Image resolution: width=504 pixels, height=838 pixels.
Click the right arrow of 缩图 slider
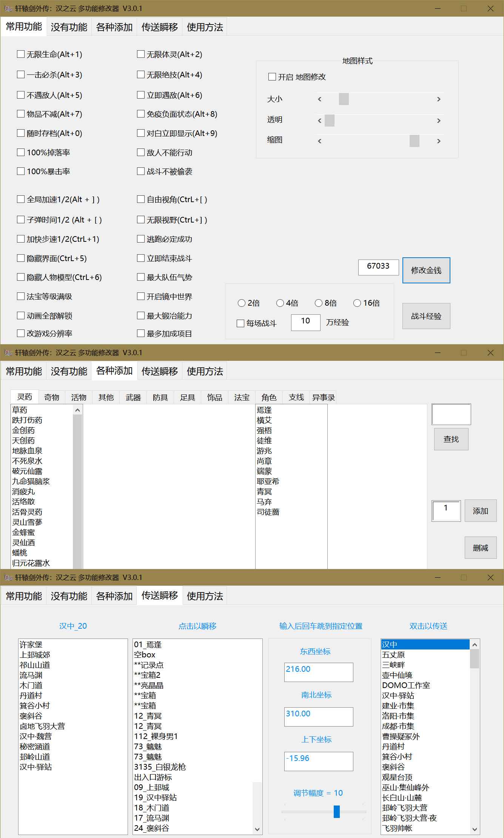click(439, 141)
